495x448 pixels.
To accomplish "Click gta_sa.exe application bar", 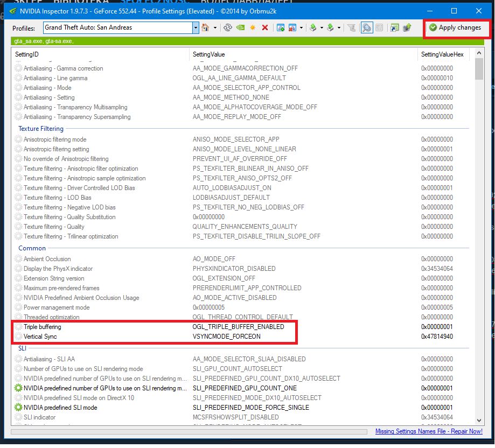I will pos(248,41).
